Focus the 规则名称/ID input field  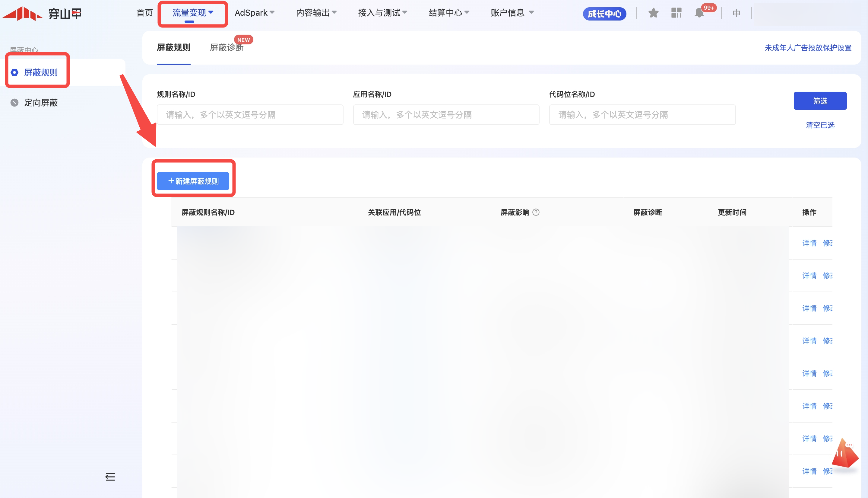coord(250,115)
